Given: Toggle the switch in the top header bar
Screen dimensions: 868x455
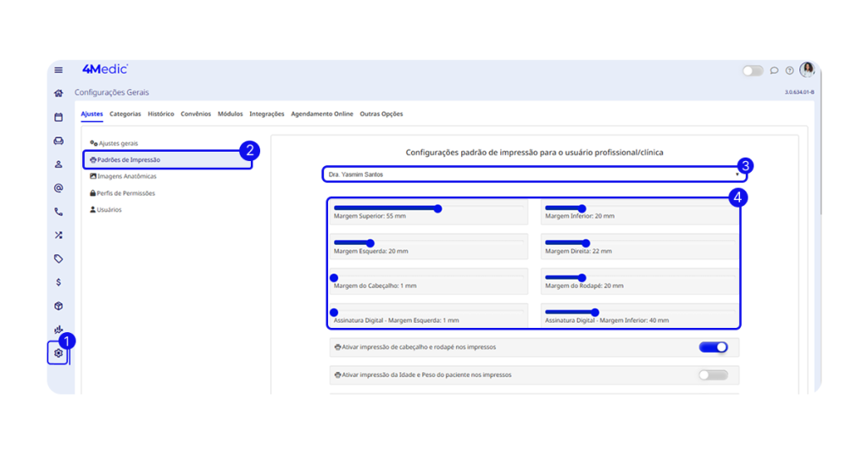Looking at the screenshot, I should 753,70.
